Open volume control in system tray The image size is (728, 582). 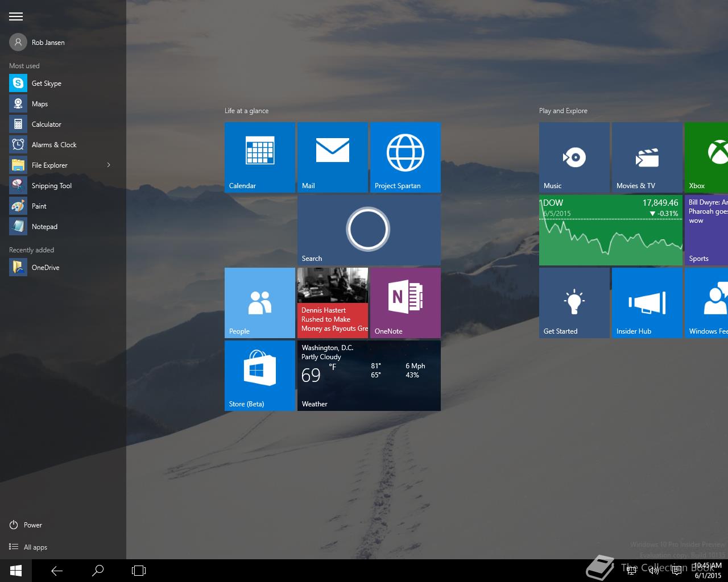pyautogui.click(x=654, y=571)
